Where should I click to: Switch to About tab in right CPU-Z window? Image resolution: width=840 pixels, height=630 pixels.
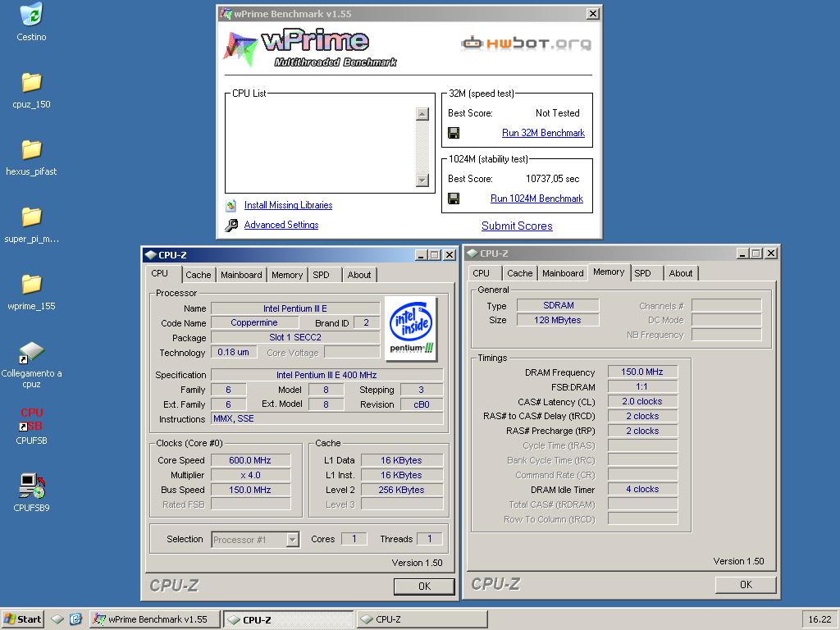click(x=680, y=273)
